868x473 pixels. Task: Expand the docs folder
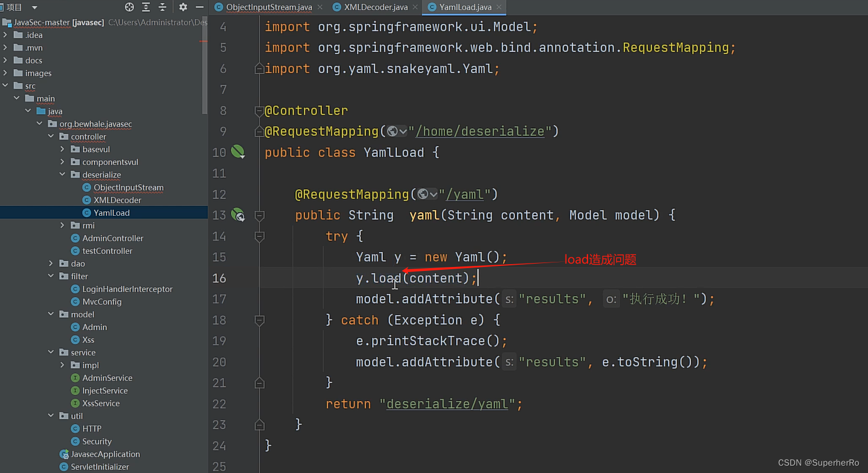[6, 60]
